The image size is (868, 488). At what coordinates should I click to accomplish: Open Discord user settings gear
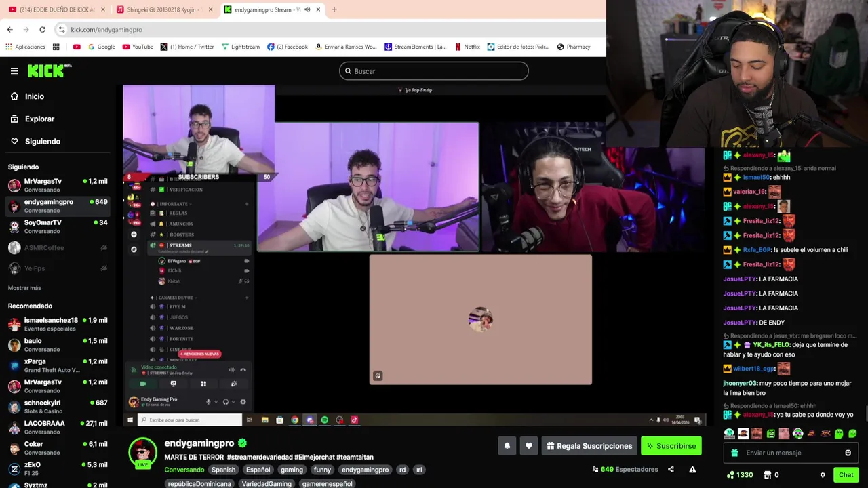(243, 402)
